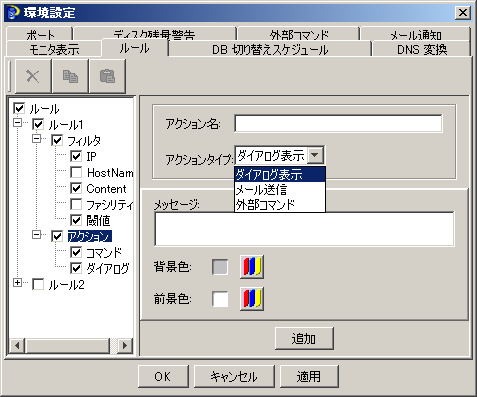Open the モニタ表示 tab
477x397 pixels.
click(x=54, y=50)
